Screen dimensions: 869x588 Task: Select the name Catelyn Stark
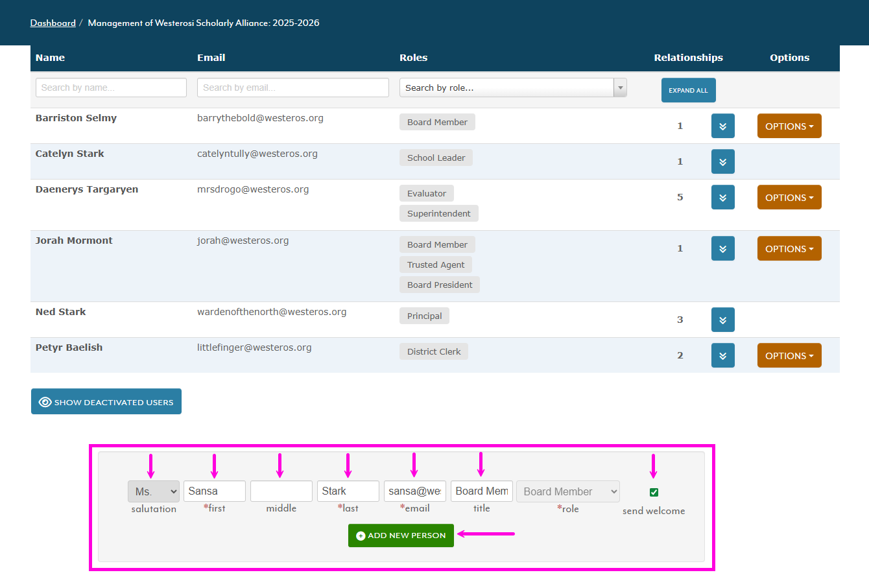click(69, 154)
